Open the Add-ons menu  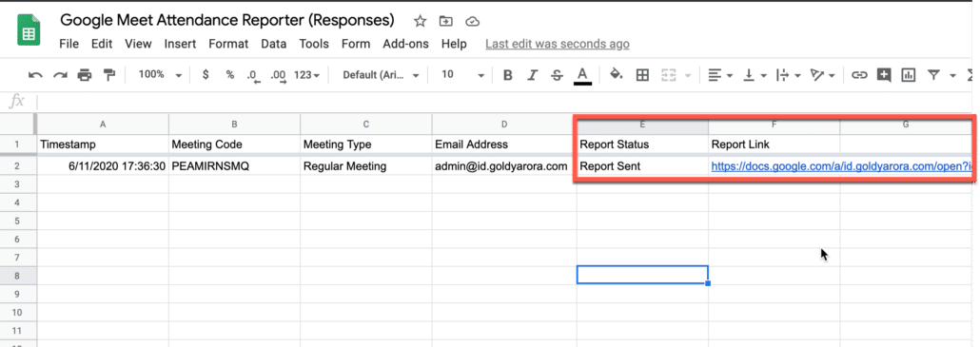tap(405, 44)
